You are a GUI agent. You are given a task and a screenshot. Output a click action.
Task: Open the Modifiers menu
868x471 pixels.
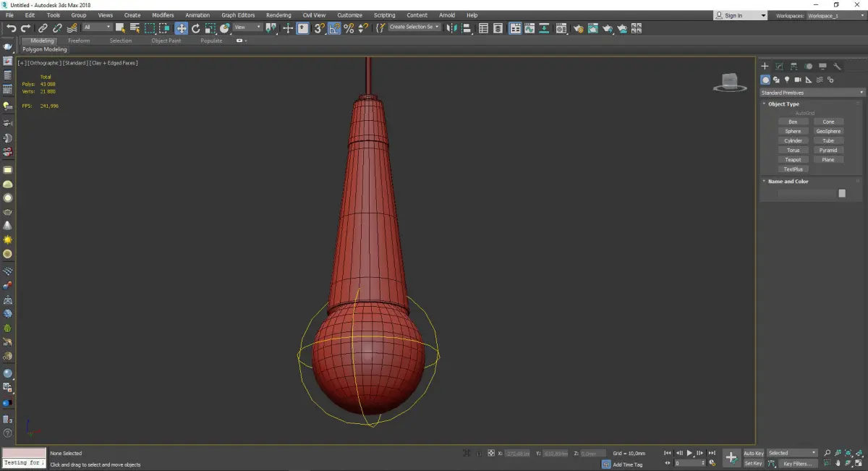click(x=163, y=15)
